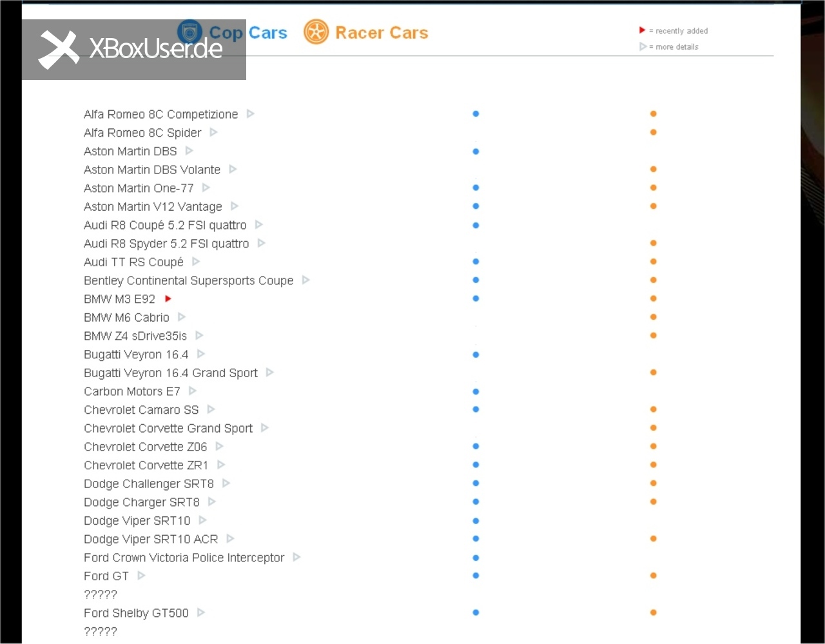Expand Chevrolet Camaro SS details triangle
This screenshot has height=644, width=825.
pos(211,409)
